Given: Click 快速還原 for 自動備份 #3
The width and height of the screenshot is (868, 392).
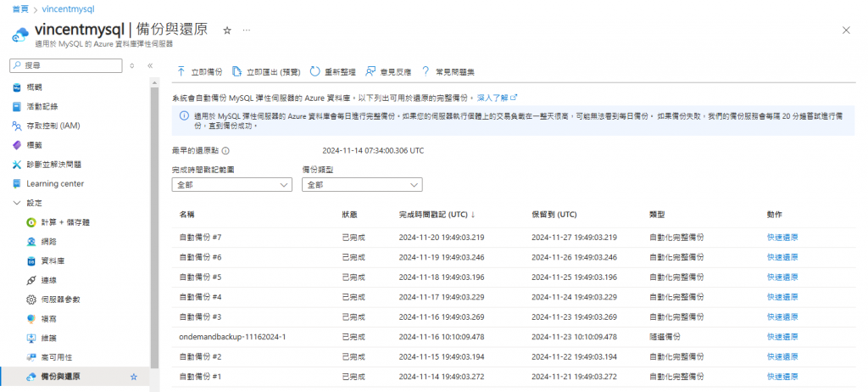Looking at the screenshot, I should [x=782, y=317].
